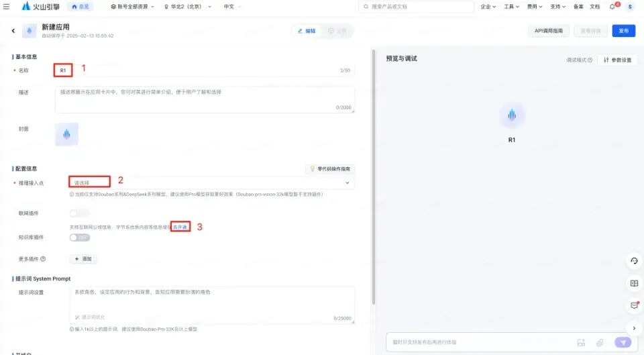Open the feedback message icon
644x355 pixels.
click(634, 306)
